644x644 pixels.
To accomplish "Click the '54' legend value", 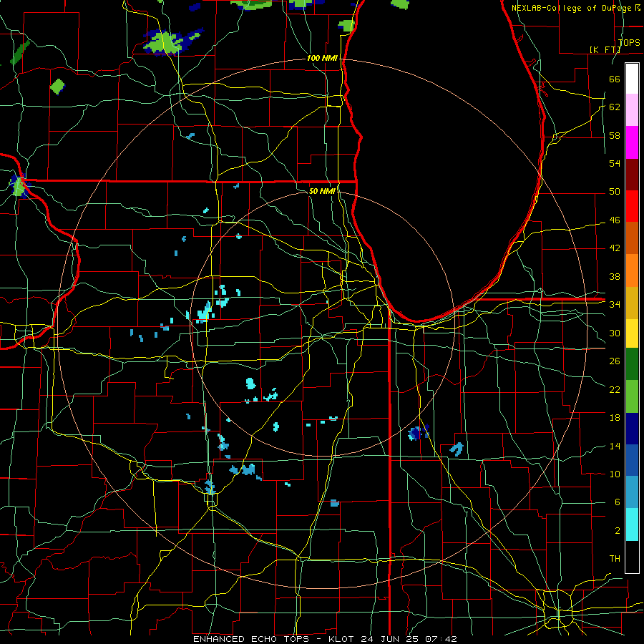I will coord(615,163).
